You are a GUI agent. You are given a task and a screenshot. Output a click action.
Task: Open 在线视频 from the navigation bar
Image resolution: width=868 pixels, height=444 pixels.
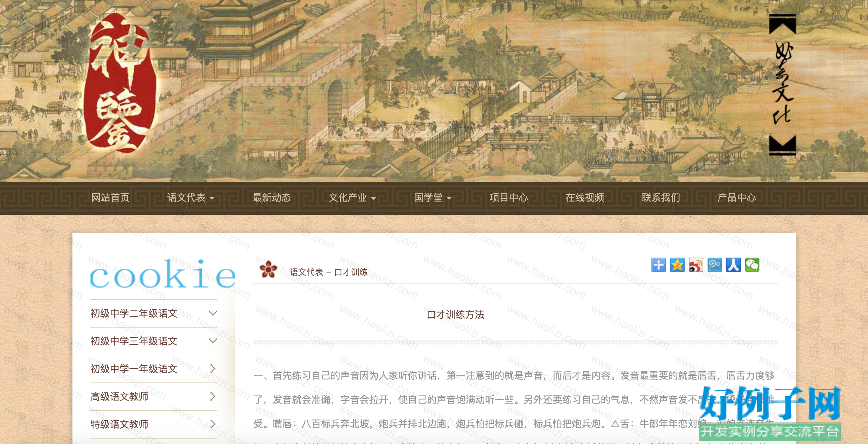584,197
